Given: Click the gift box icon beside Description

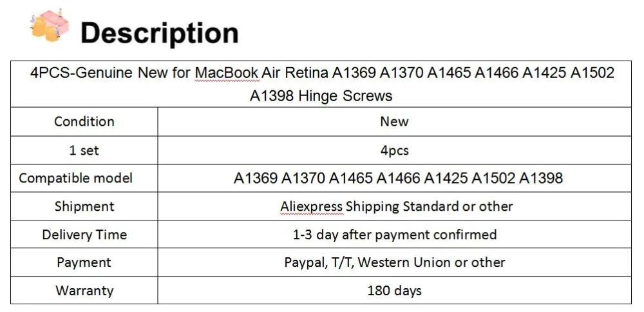Looking at the screenshot, I should (x=50, y=25).
